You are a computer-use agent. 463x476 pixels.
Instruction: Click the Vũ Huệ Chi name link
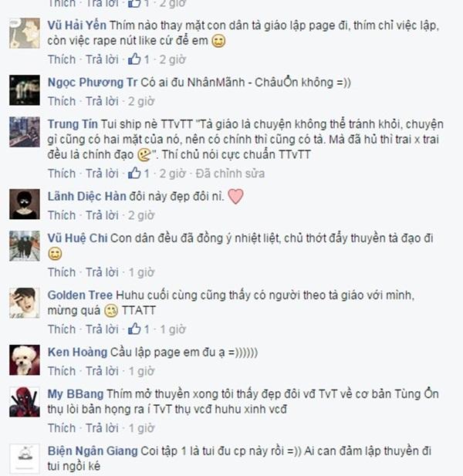click(x=77, y=238)
